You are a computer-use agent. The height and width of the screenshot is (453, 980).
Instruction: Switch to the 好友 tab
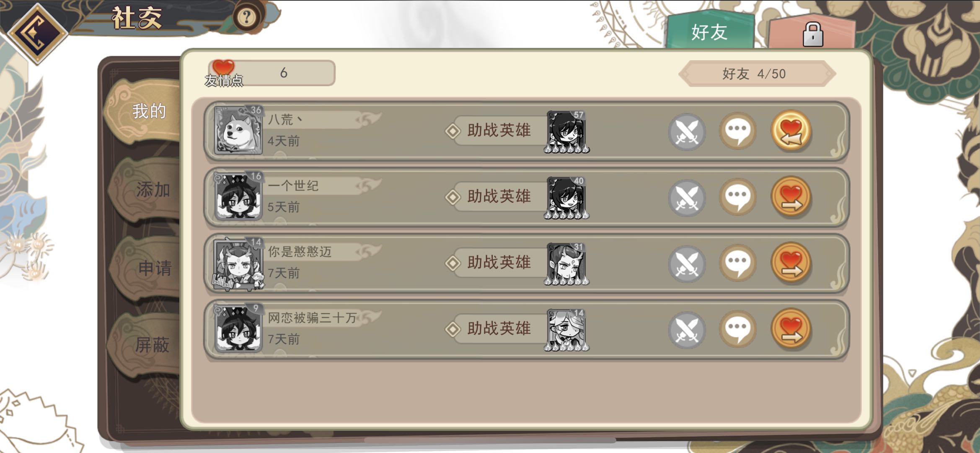point(709,31)
